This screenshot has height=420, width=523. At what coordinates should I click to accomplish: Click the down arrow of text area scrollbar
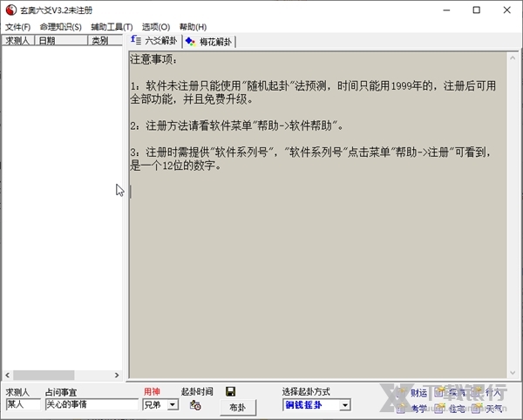(513, 373)
